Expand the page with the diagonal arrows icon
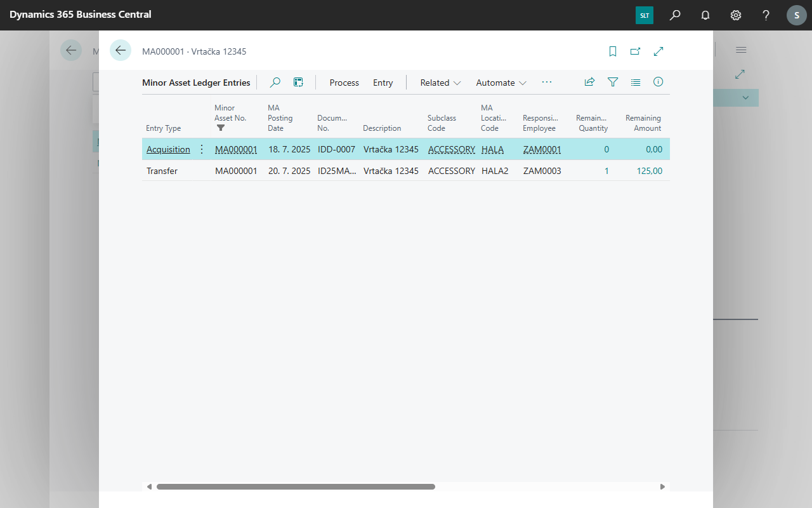The width and height of the screenshot is (812, 508). coord(658,51)
